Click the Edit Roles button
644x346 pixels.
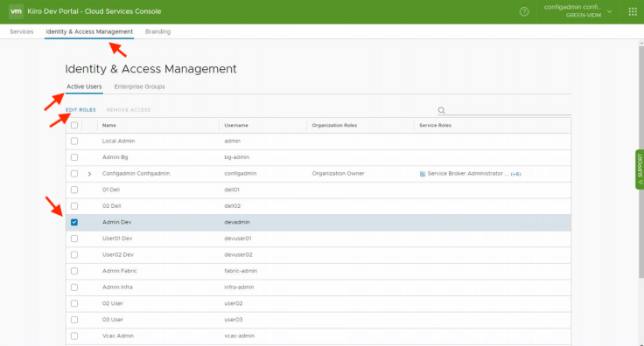click(x=80, y=110)
